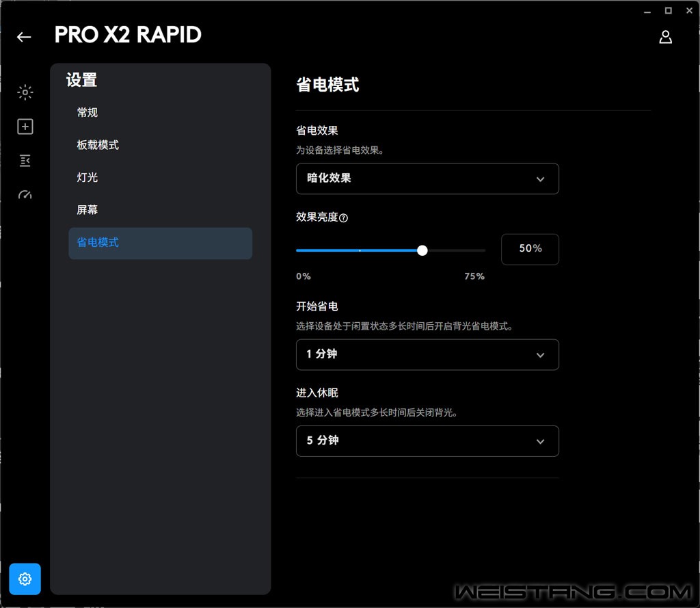Select the 板载模式 settings item
The width and height of the screenshot is (700, 608).
98,145
